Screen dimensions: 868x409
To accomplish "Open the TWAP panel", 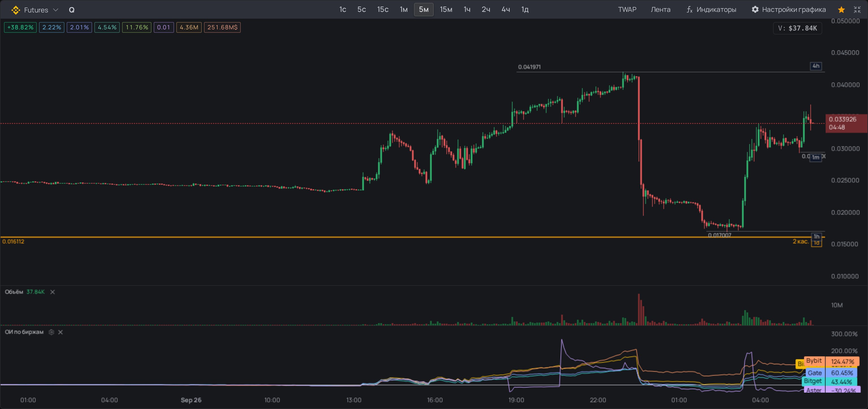I will pyautogui.click(x=627, y=9).
